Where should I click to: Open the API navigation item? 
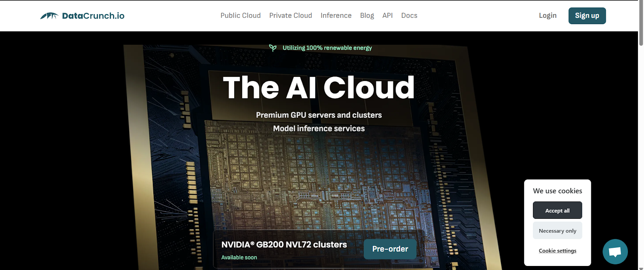pos(388,15)
